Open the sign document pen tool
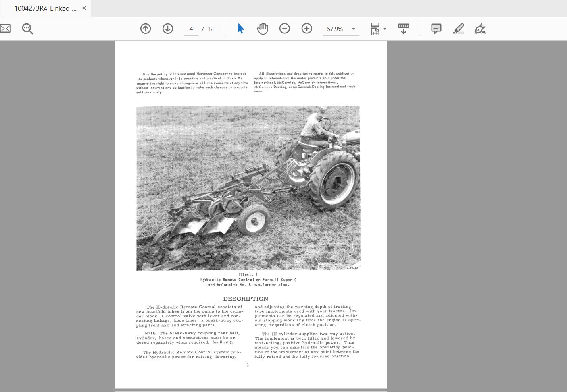 click(x=480, y=29)
